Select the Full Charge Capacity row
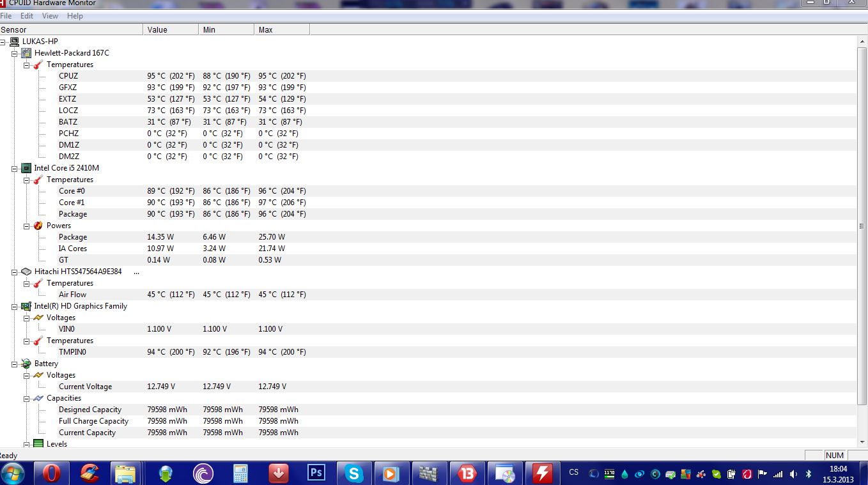868x485 pixels. click(x=428, y=421)
